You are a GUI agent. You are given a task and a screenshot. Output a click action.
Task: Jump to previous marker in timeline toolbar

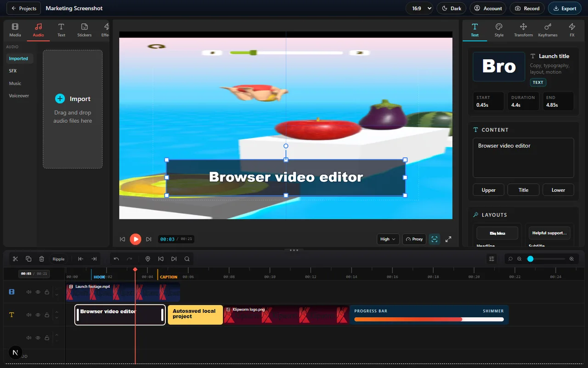coord(161,259)
